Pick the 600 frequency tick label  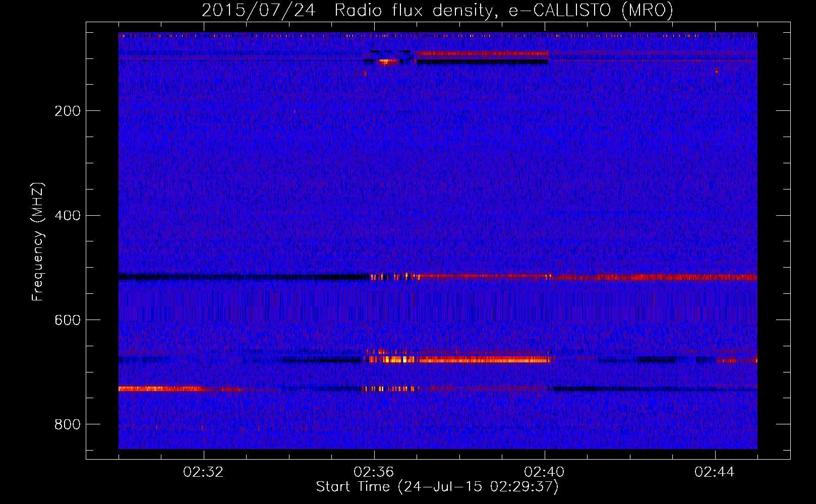tap(68, 320)
